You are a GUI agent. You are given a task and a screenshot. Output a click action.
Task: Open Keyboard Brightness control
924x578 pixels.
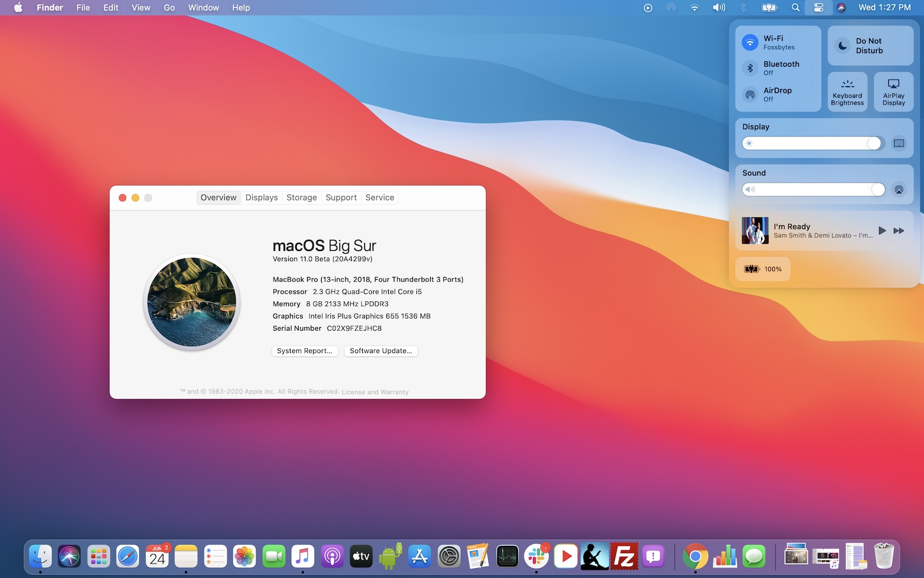(x=847, y=92)
